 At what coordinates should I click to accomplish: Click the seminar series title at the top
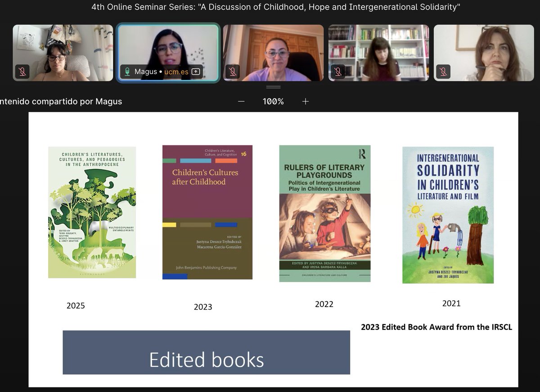[x=276, y=7]
